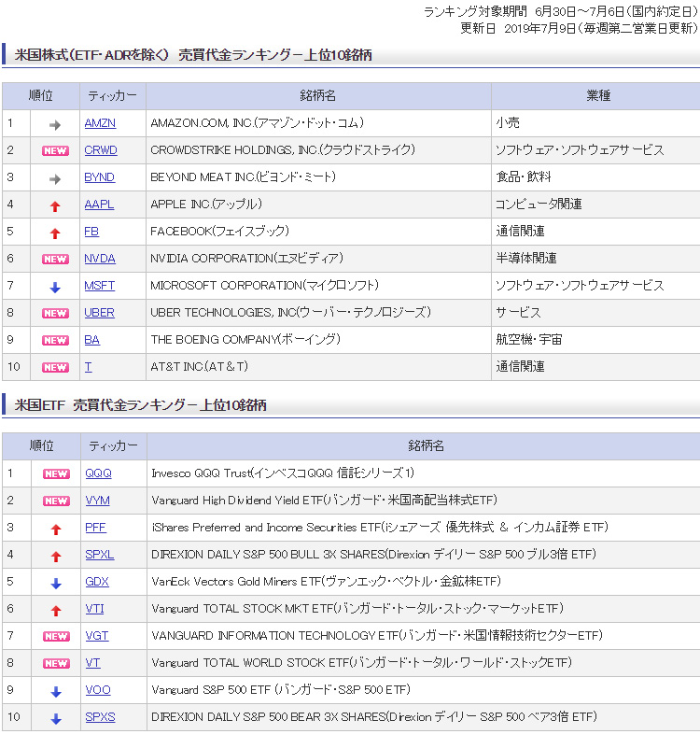Select the CROWDSTRIKE HOLDINGS company name

tap(283, 150)
